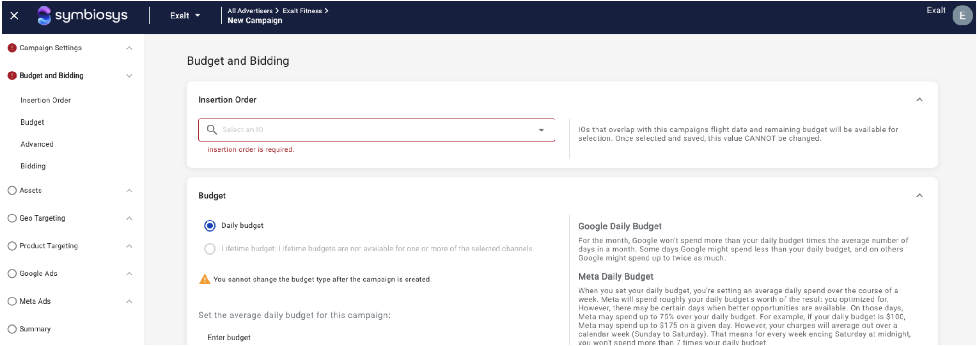Expand the Geo Targeting sidebar section

click(129, 218)
